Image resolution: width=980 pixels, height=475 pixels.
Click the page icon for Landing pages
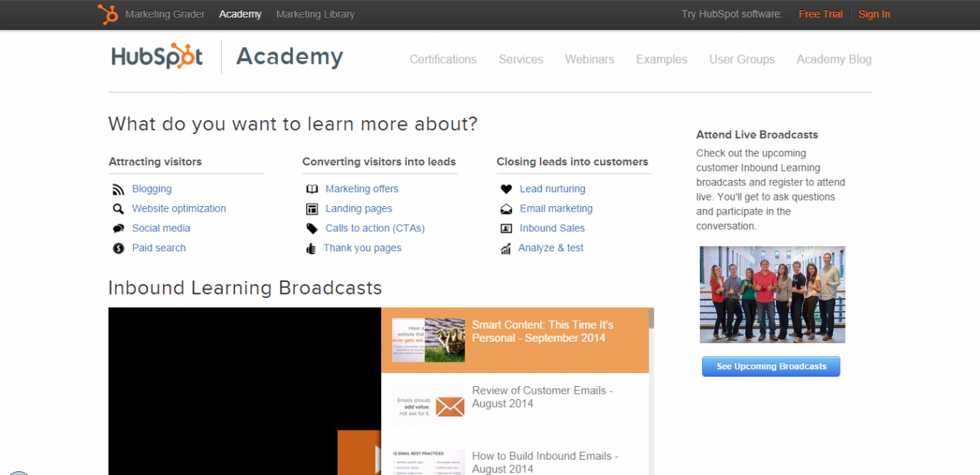pos(312,208)
